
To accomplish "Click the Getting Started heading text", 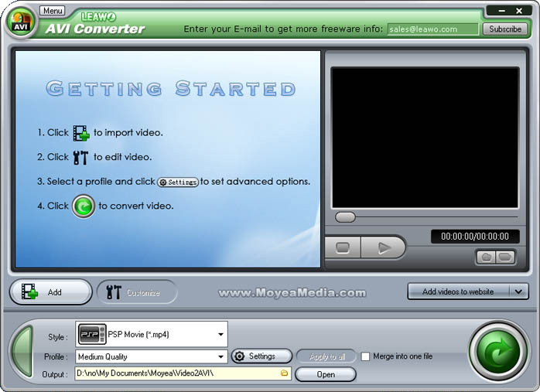I will pyautogui.click(x=171, y=89).
